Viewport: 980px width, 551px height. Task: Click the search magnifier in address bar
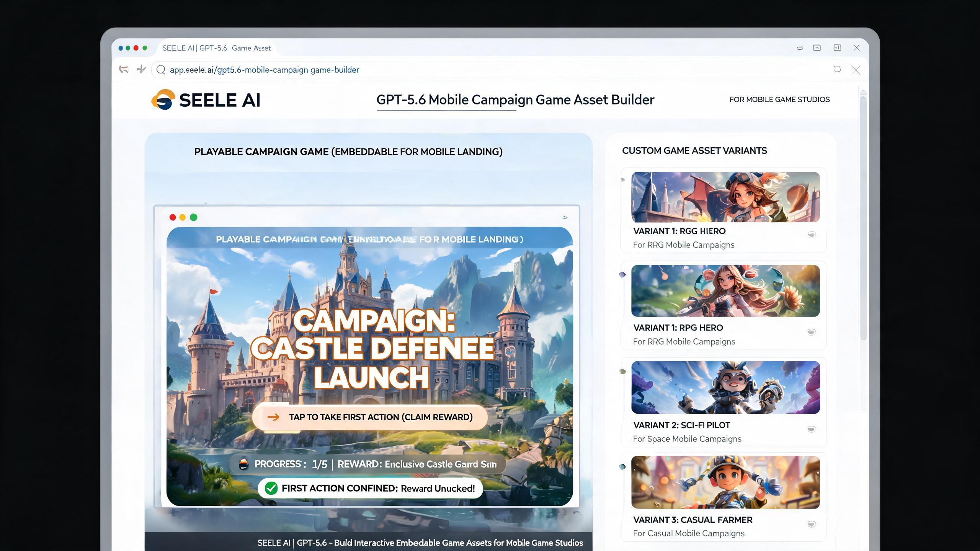point(161,70)
